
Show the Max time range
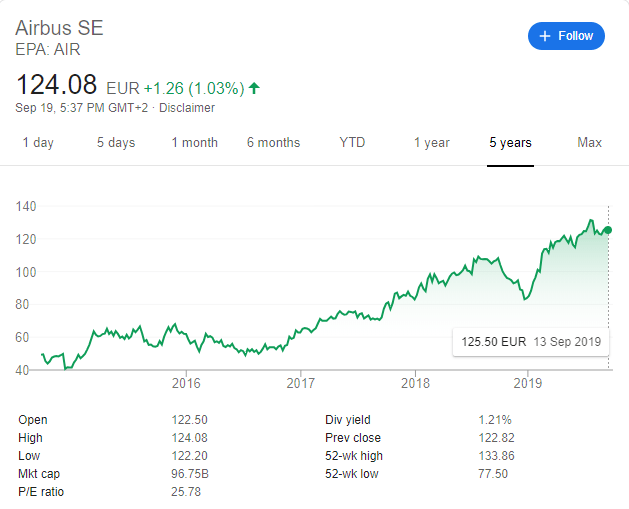[589, 143]
